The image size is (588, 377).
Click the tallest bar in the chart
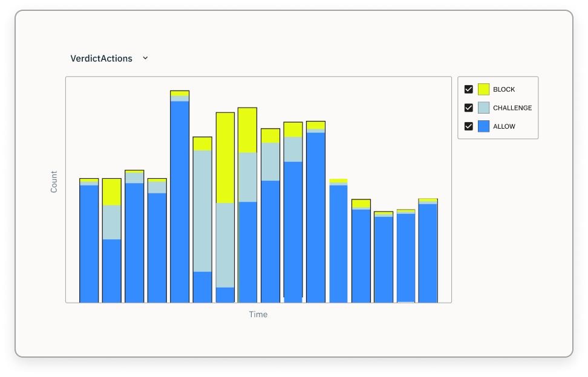[179, 193]
